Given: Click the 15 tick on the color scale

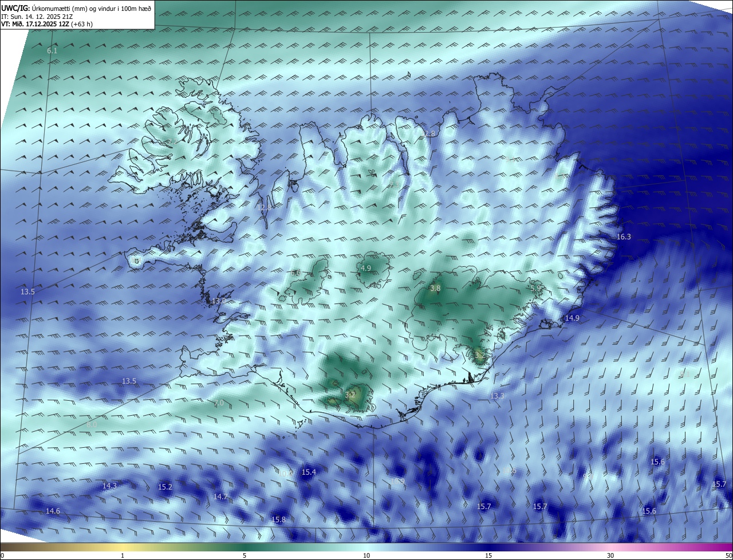Looking at the screenshot, I should 488,556.
